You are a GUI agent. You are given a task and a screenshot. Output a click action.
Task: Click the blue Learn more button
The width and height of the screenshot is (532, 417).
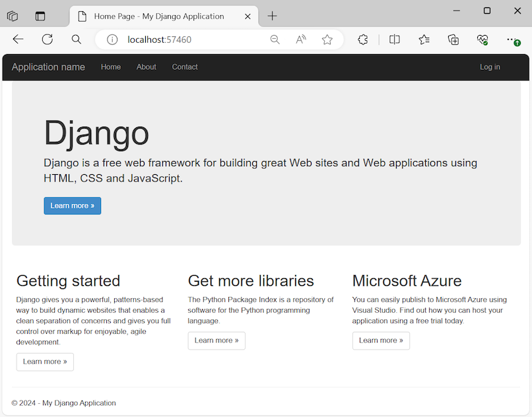click(72, 205)
